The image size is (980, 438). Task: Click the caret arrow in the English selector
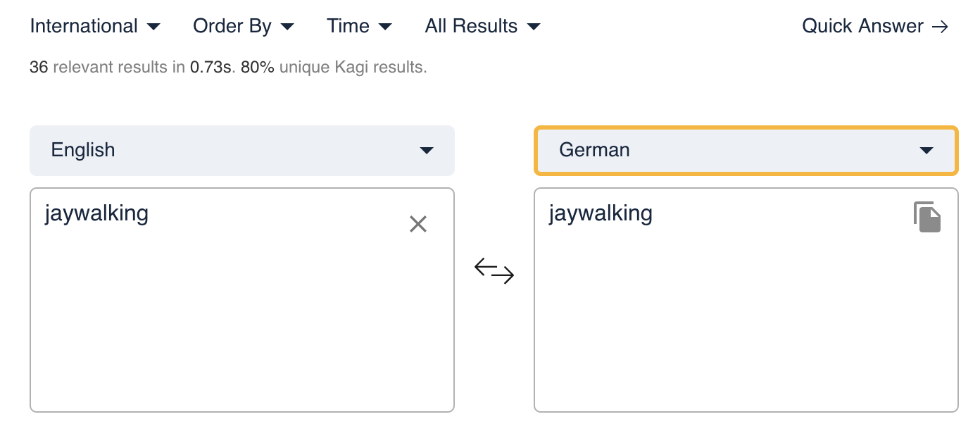coord(426,151)
